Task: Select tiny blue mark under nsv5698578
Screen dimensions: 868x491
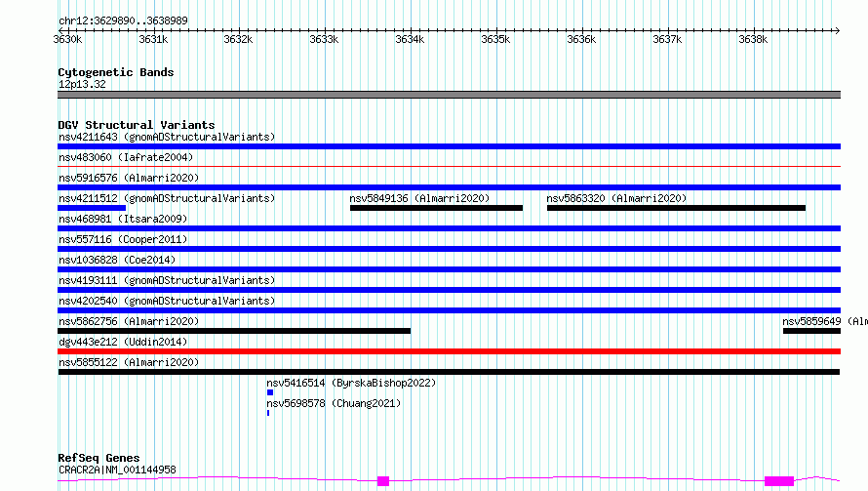Action: click(268, 413)
